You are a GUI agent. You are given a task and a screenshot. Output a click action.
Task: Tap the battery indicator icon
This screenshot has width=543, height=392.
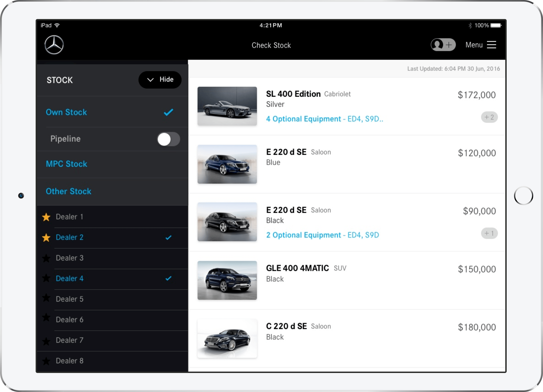point(496,25)
